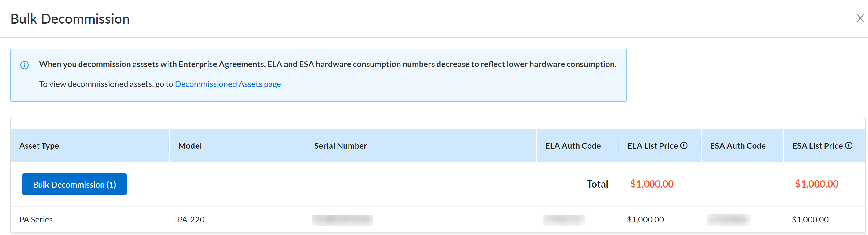868x235 pixels.
Task: Click the blurred ELA auth code value
Action: tap(563, 220)
